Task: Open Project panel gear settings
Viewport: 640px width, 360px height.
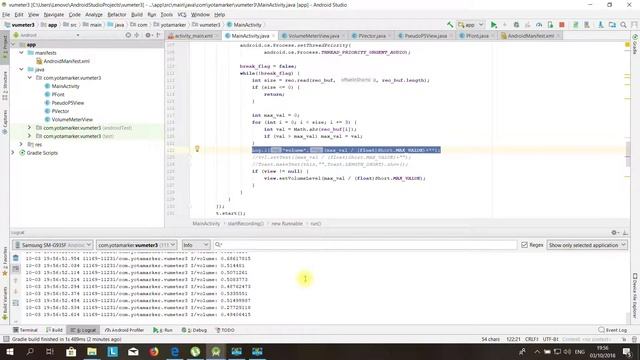Action: [148, 35]
